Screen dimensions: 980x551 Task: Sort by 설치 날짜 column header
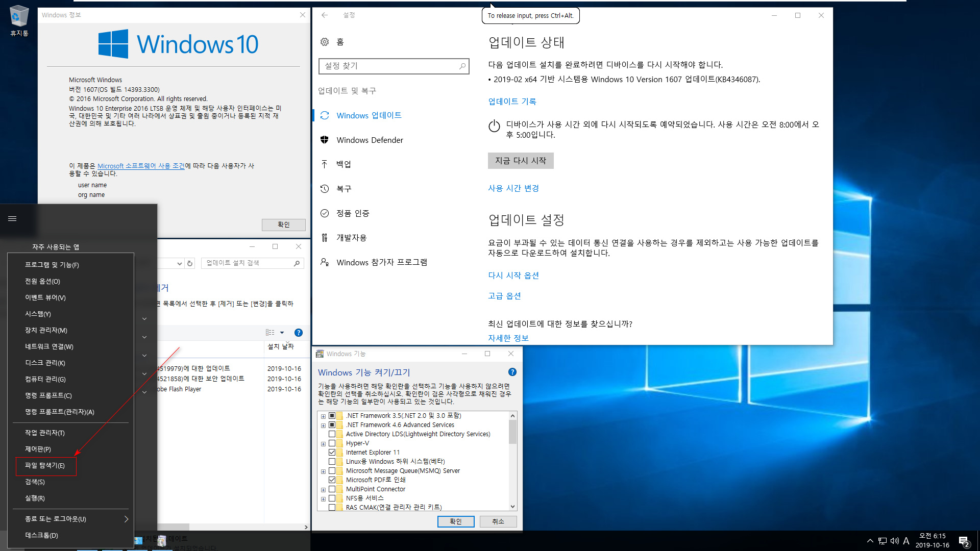pos(281,346)
